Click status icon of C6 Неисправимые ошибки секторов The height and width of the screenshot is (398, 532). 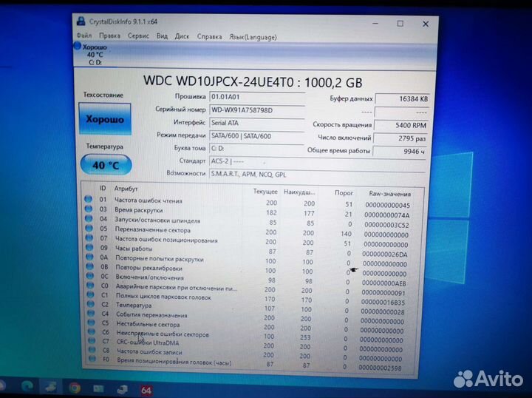(92, 331)
